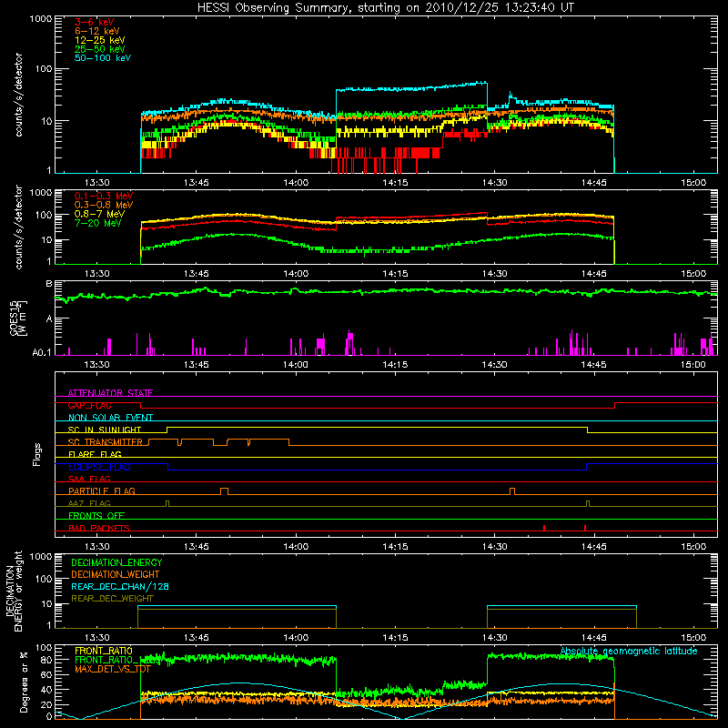This screenshot has height=728, width=728.
Task: Select the green 7-20 MeV legend label
Action: 97,223
